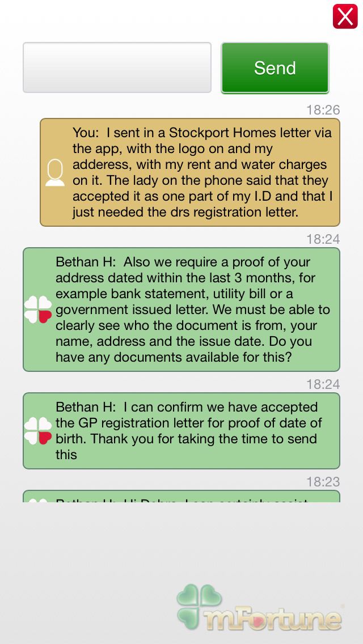Viewport: 363px width, 644px height.
Task: Tap the 18:24 timestamp above proof of address message
Action: [323, 239]
